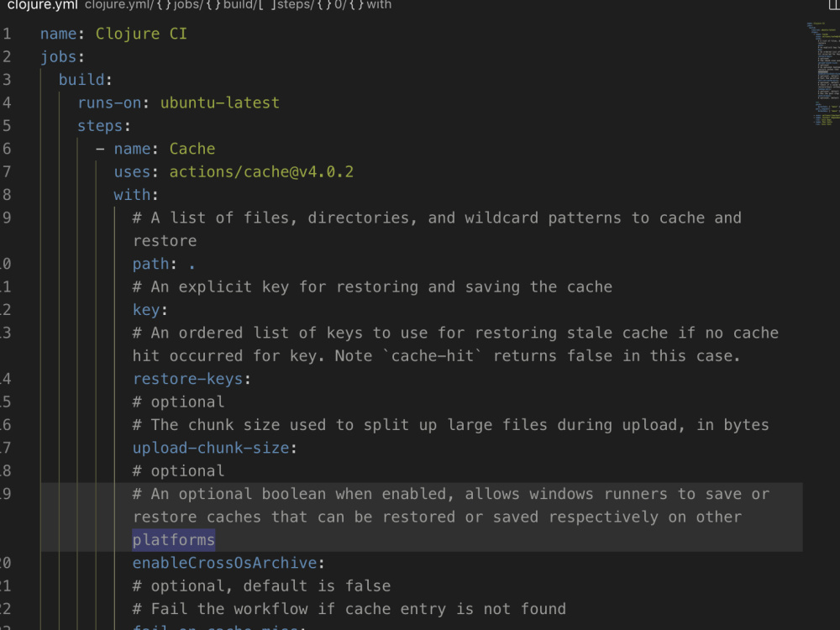Click the 'with:' key in the code
The image size is (840, 630).
pyautogui.click(x=136, y=195)
